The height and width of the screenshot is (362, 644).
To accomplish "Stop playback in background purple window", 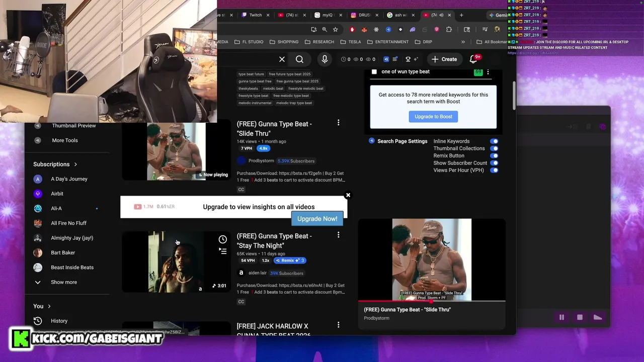I will (x=580, y=317).
